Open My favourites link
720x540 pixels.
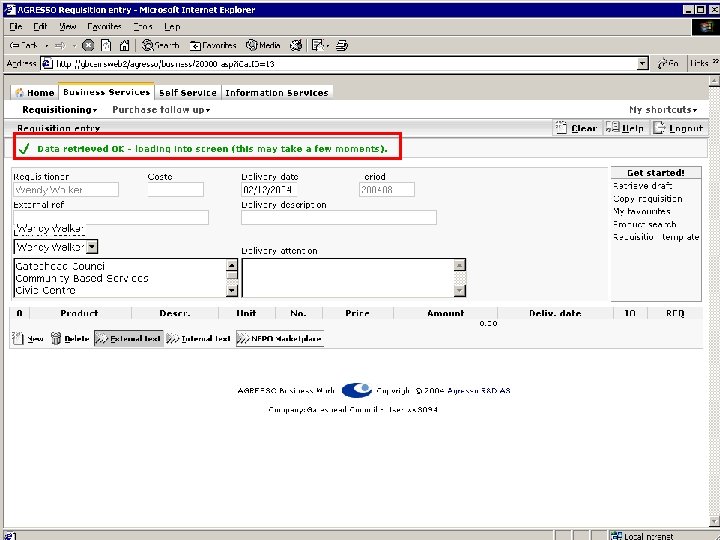point(641,211)
